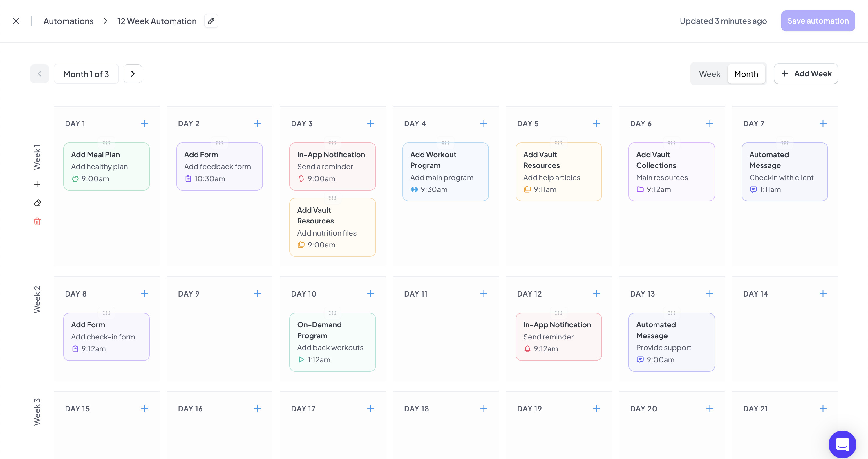Open the Automations breadcrumb link
Screen dimensions: 868x459
(68, 21)
